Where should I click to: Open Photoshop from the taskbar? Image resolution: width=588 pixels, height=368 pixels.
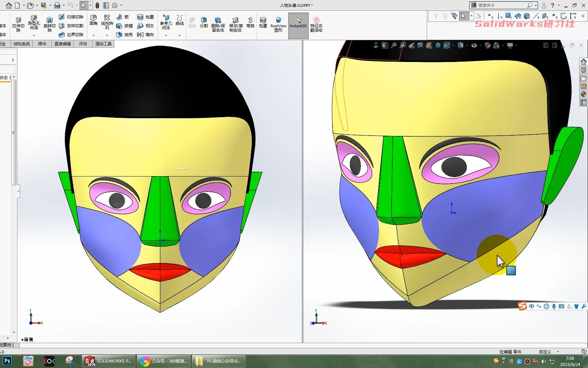point(7,361)
